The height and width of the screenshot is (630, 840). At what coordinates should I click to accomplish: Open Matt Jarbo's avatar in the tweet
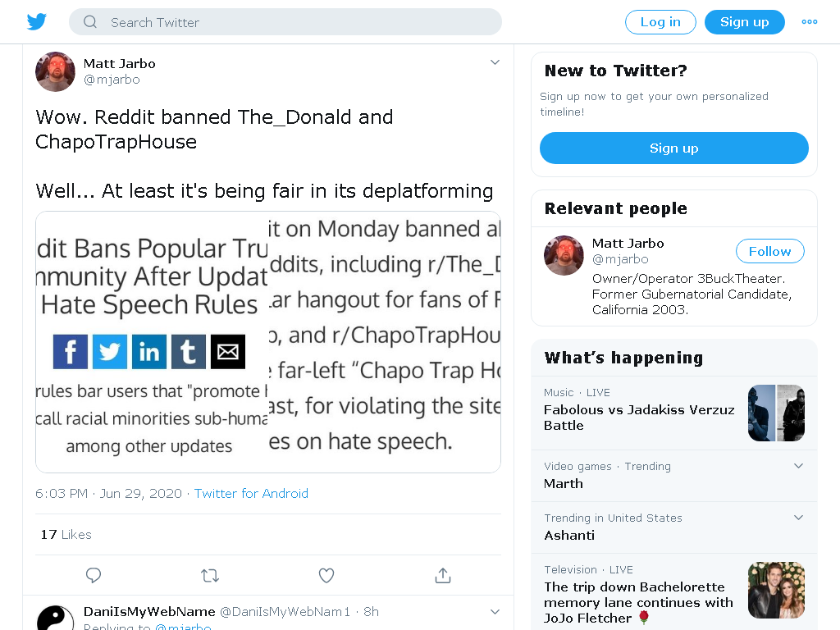click(55, 72)
